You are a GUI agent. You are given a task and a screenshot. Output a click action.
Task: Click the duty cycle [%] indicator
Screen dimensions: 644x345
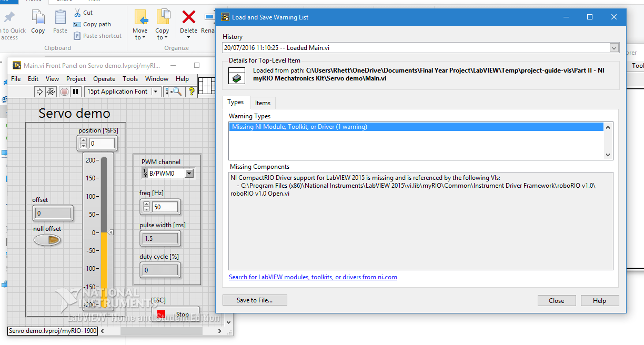tap(160, 270)
